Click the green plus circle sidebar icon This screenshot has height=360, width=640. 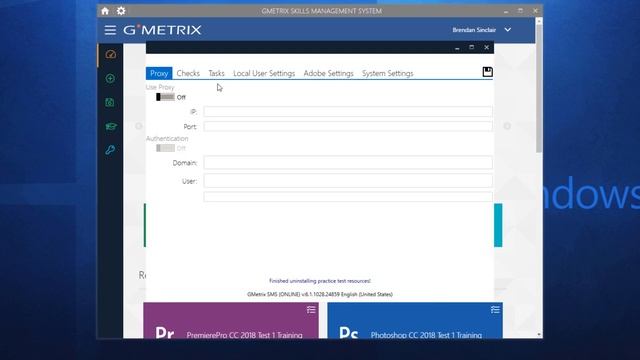tap(110, 78)
